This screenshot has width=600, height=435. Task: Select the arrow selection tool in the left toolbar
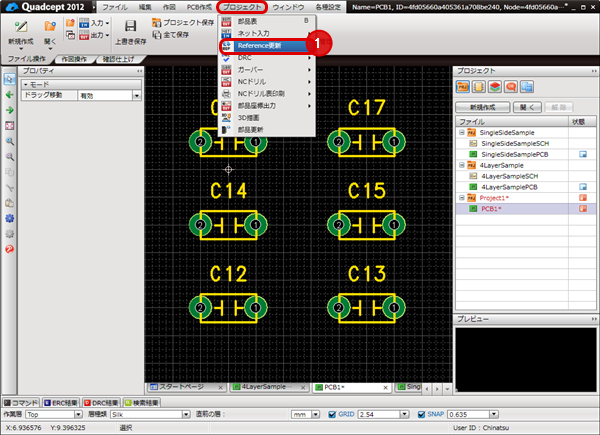coord(10,79)
